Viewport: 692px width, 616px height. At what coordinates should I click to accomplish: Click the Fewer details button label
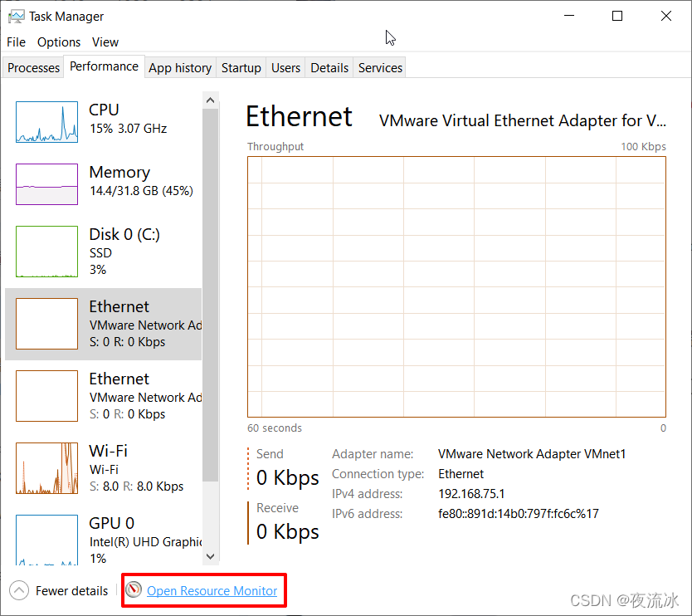point(71,591)
